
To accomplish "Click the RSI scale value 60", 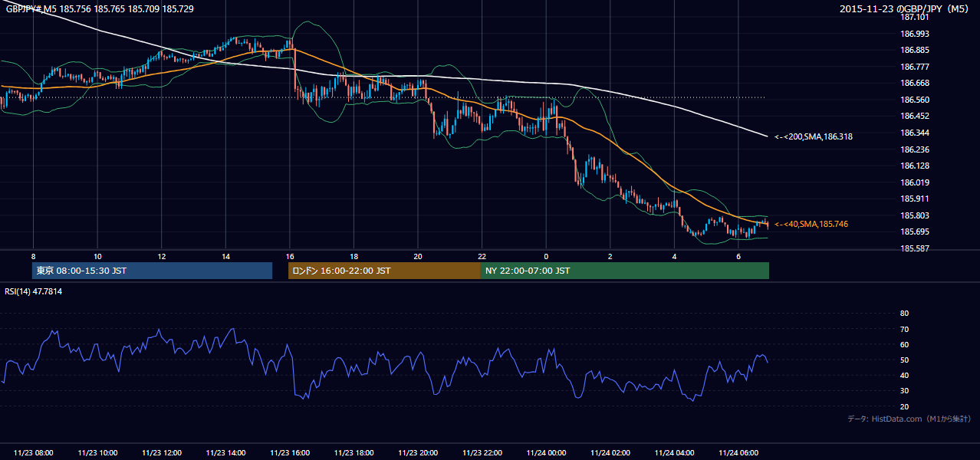I will 904,344.
